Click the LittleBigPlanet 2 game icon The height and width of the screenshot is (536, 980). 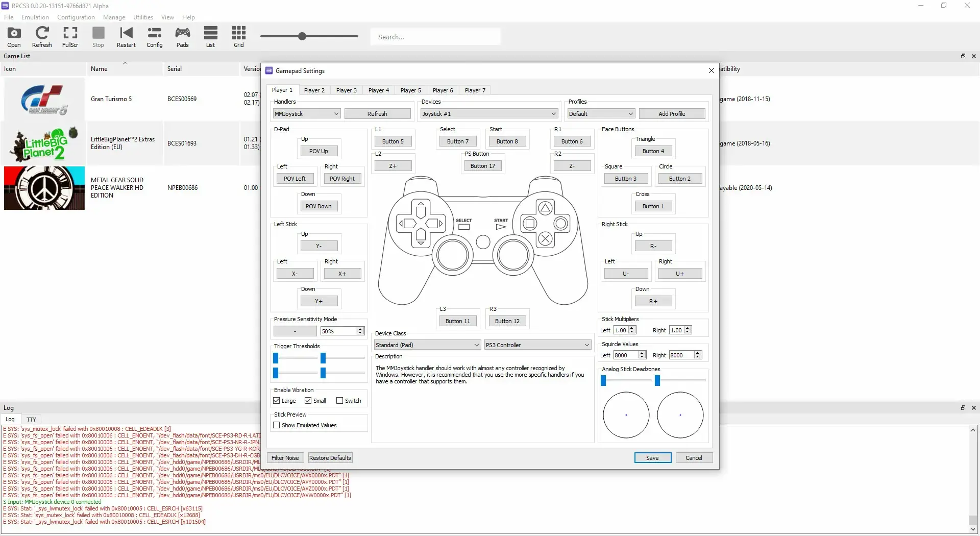44,143
